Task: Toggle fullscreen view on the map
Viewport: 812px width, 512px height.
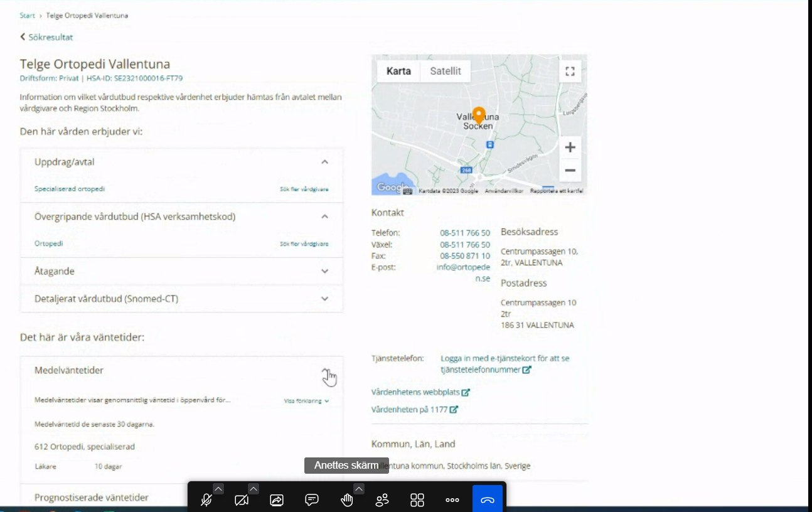Action: pos(570,72)
